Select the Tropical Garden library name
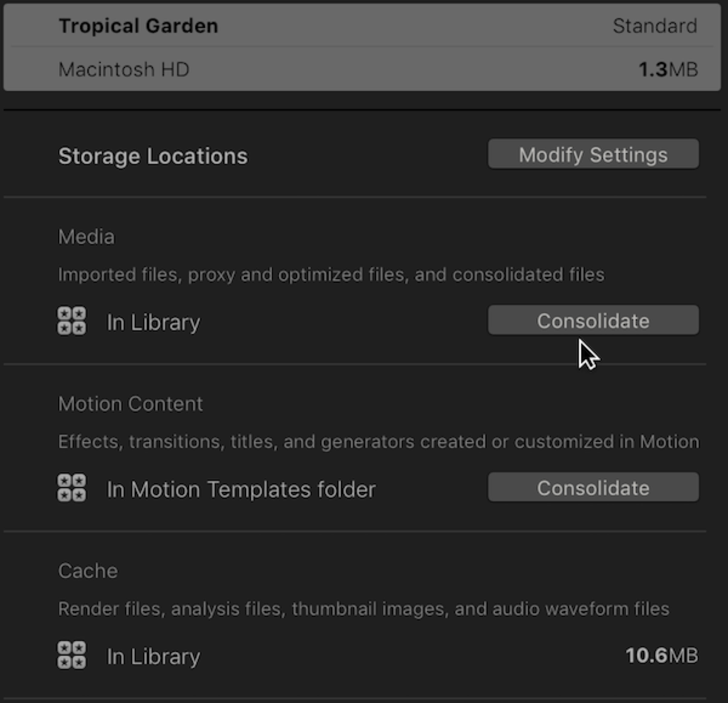 [138, 26]
